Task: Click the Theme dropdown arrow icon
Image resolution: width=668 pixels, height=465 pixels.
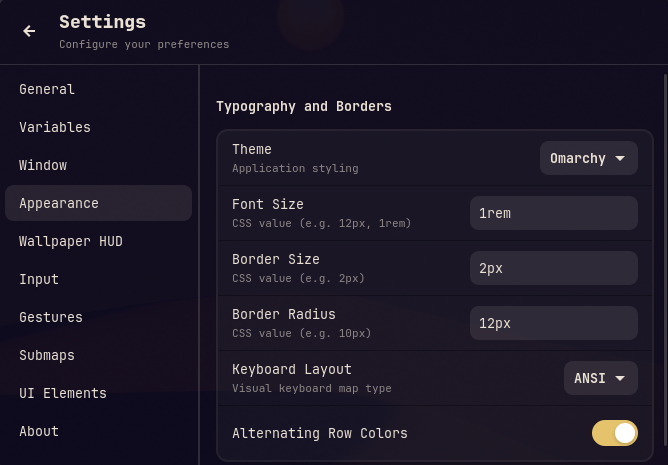Action: click(x=620, y=158)
